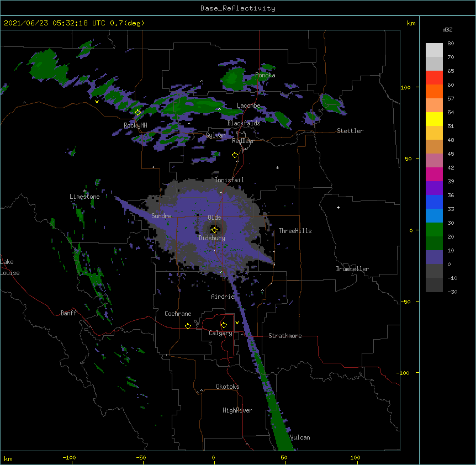Select the yellow 51-54 dBZ legend swatch
Viewport: 476px width, 465px height.
(434, 119)
